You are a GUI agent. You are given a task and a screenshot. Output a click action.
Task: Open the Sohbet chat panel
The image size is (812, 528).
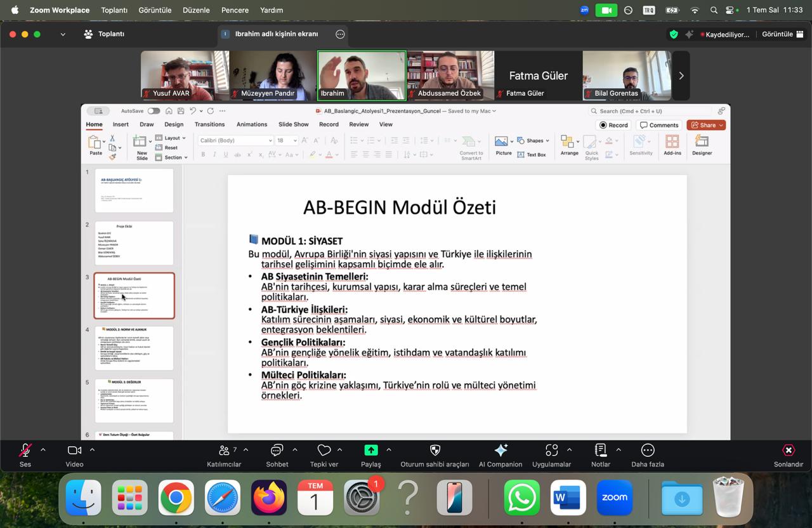(277, 451)
